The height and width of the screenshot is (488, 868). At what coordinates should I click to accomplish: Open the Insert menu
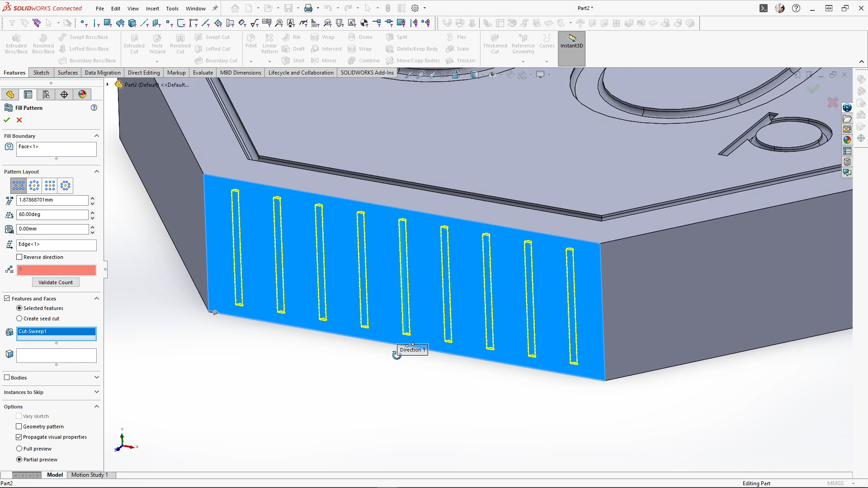[x=152, y=8]
